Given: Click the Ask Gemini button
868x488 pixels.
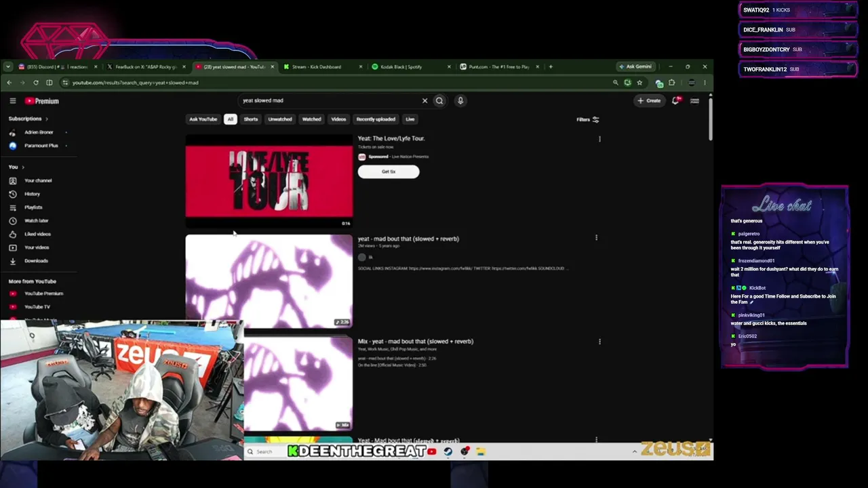Looking at the screenshot, I should (x=635, y=67).
